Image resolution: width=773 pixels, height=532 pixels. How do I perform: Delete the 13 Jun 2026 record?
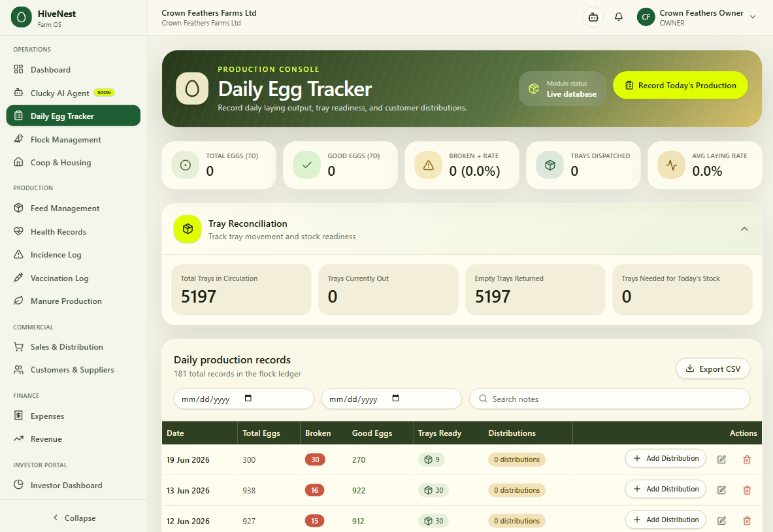[747, 490]
